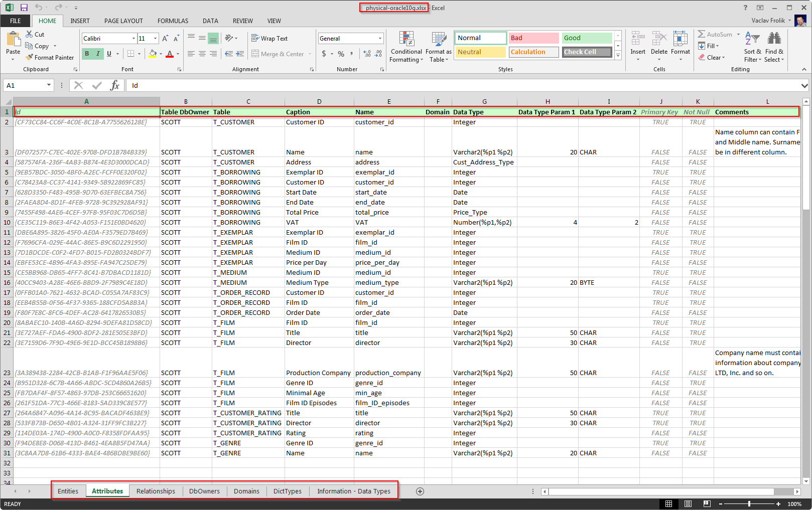Click the Decrease Decimal icon
Screen dimensions: 812x510
pos(379,54)
